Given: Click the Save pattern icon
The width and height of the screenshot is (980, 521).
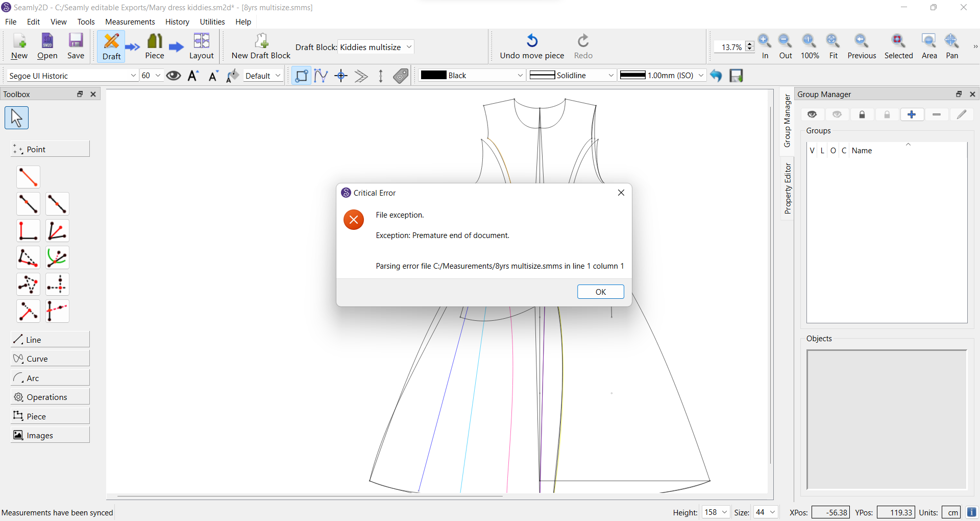Looking at the screenshot, I should click(x=76, y=41).
